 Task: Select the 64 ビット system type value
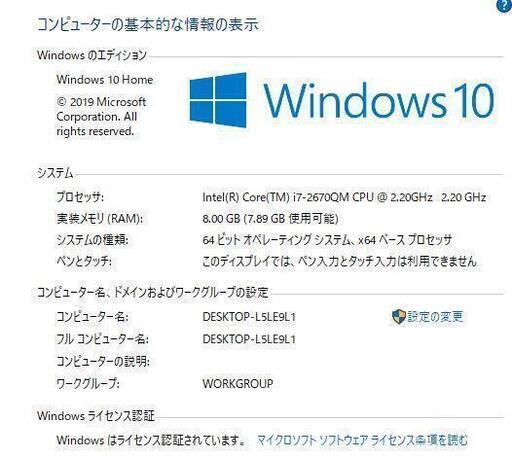[327, 240]
